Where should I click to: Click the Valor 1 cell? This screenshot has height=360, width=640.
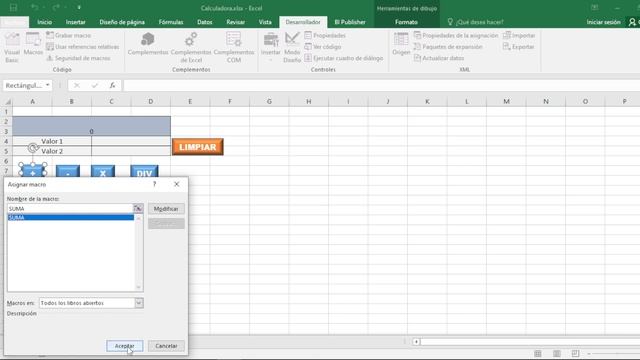point(52,141)
